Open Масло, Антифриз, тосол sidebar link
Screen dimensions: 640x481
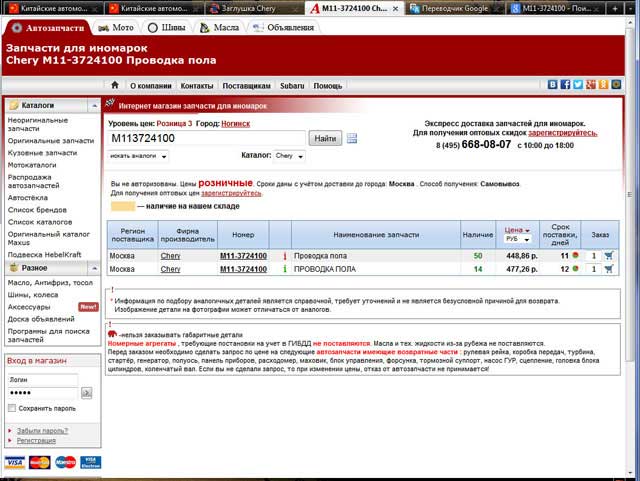[50, 283]
